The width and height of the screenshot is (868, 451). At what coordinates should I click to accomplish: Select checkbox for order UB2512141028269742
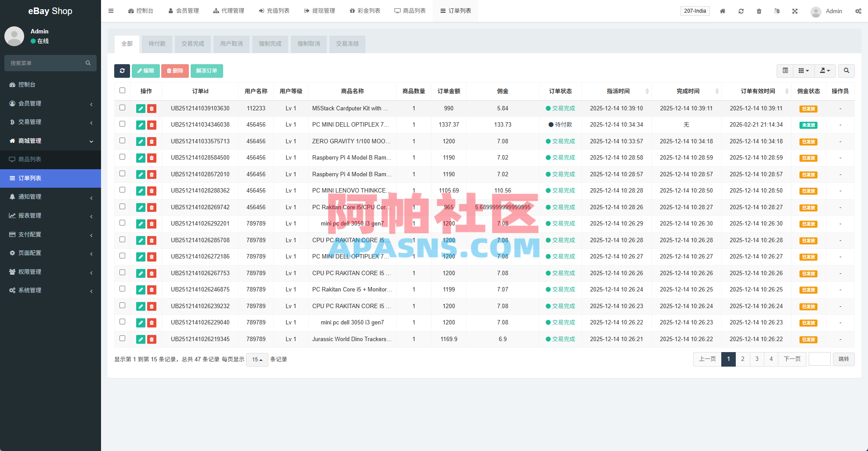pyautogui.click(x=123, y=207)
